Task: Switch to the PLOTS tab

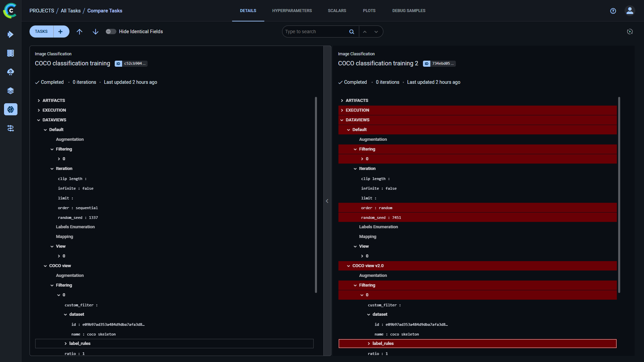Action: click(x=369, y=11)
